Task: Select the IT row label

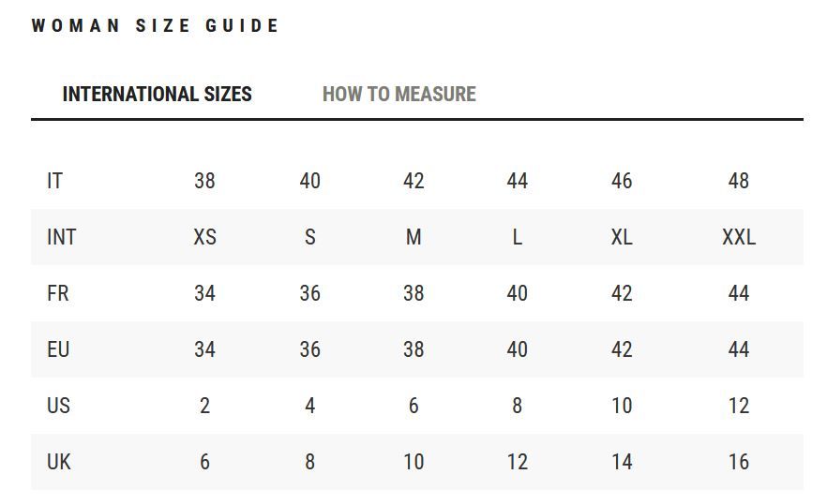Action: (54, 181)
